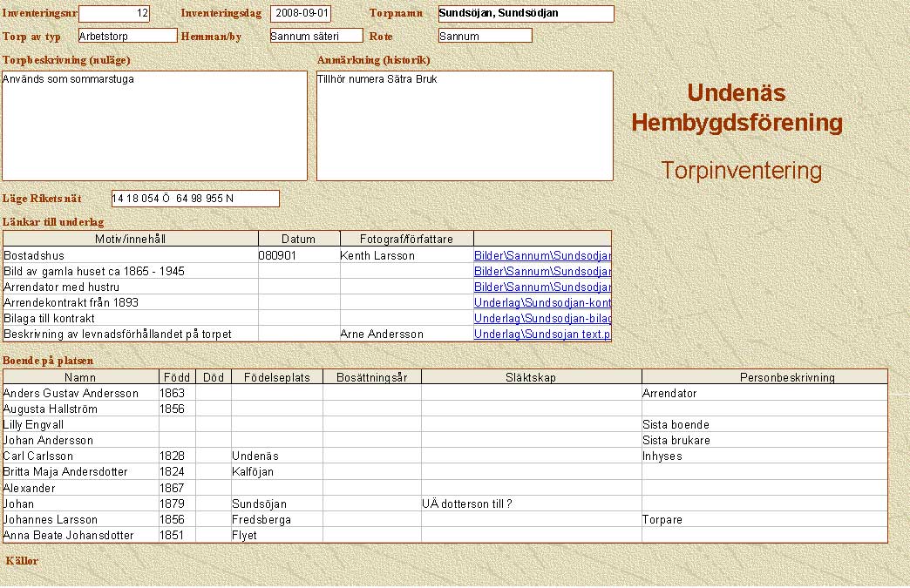Select the Läge Rikets nät coordinates field
Viewport: 910px width, 588px height.
[195, 199]
